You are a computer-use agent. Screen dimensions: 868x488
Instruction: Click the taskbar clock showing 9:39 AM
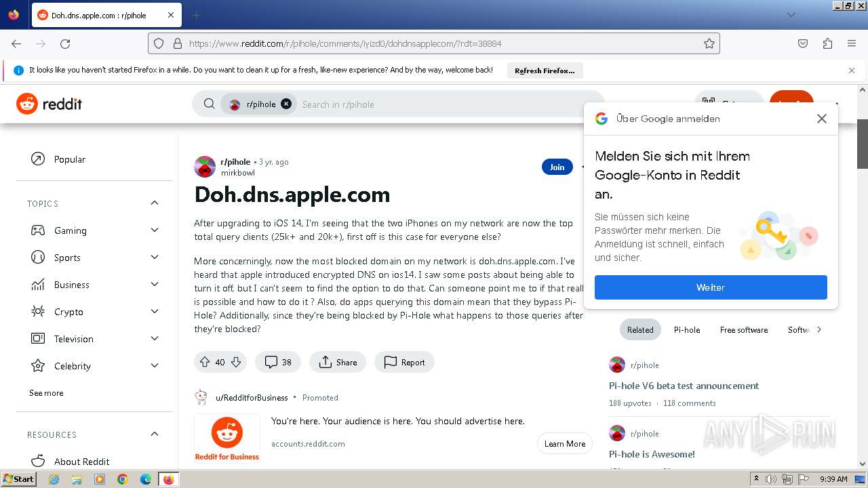(x=833, y=479)
